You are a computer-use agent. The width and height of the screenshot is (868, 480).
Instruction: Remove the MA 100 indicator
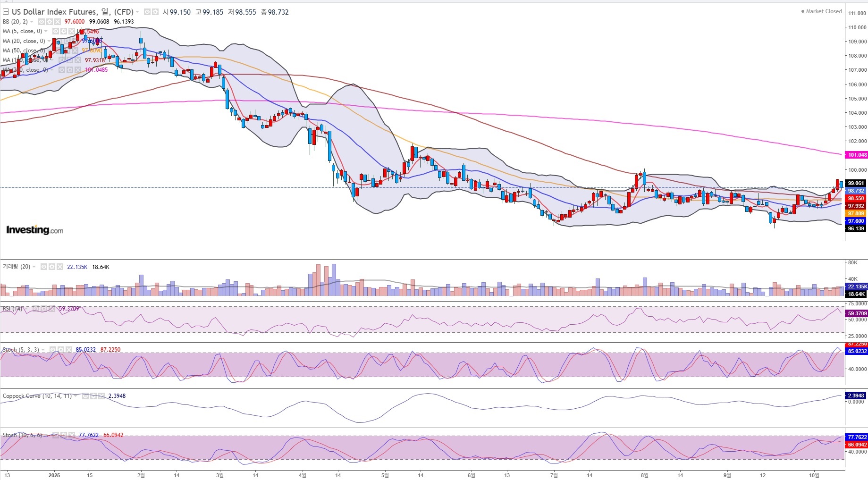point(77,60)
